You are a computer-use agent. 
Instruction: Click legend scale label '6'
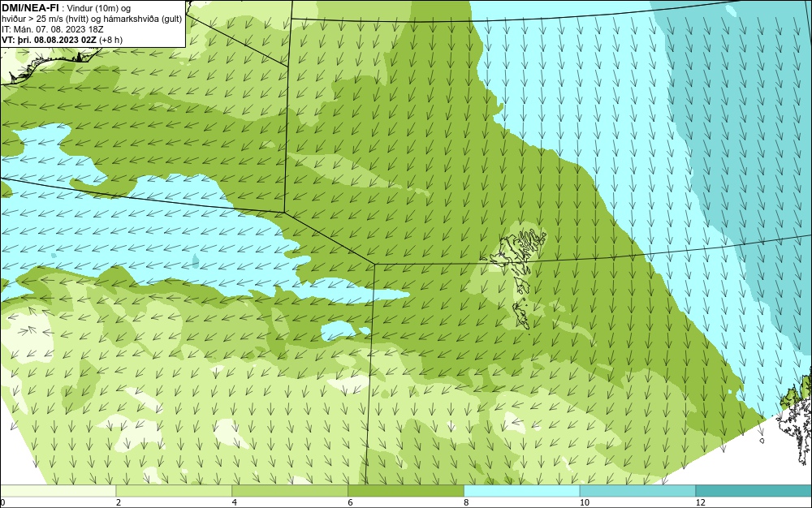pyautogui.click(x=351, y=502)
